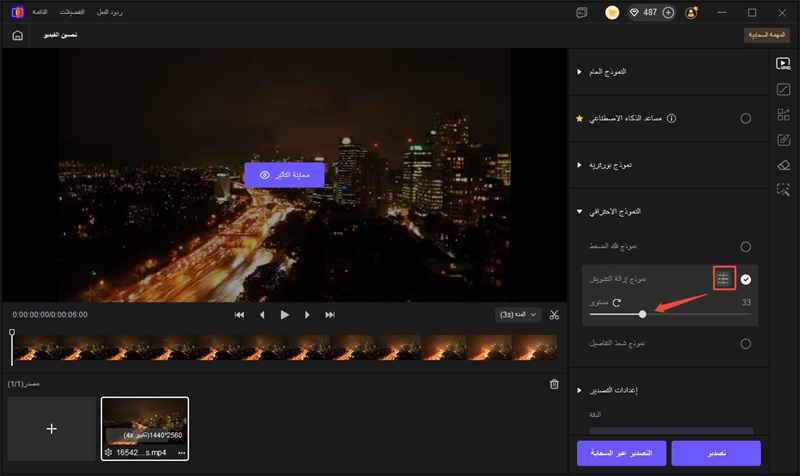Reset the denoise level with refresh icon
800x476 pixels.
pos(617,302)
